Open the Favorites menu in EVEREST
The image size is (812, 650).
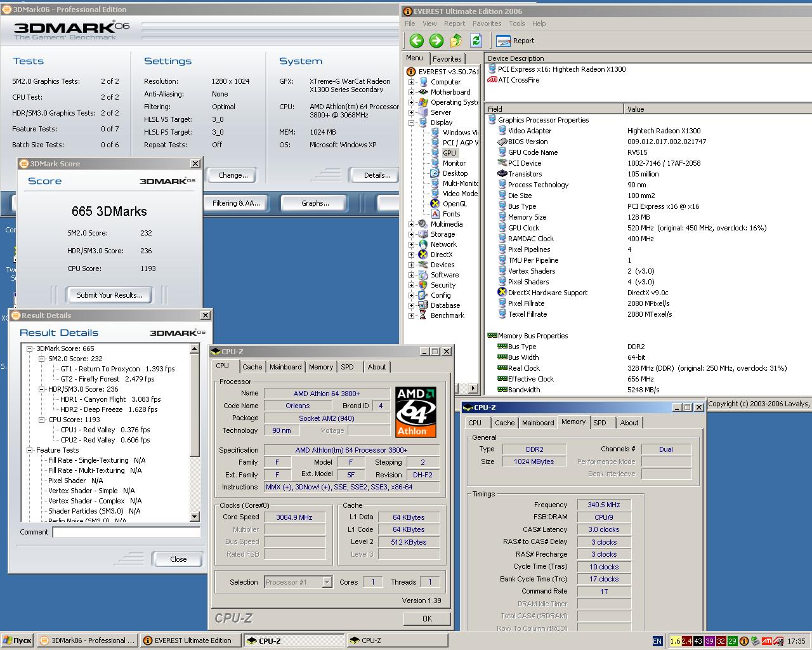487,23
